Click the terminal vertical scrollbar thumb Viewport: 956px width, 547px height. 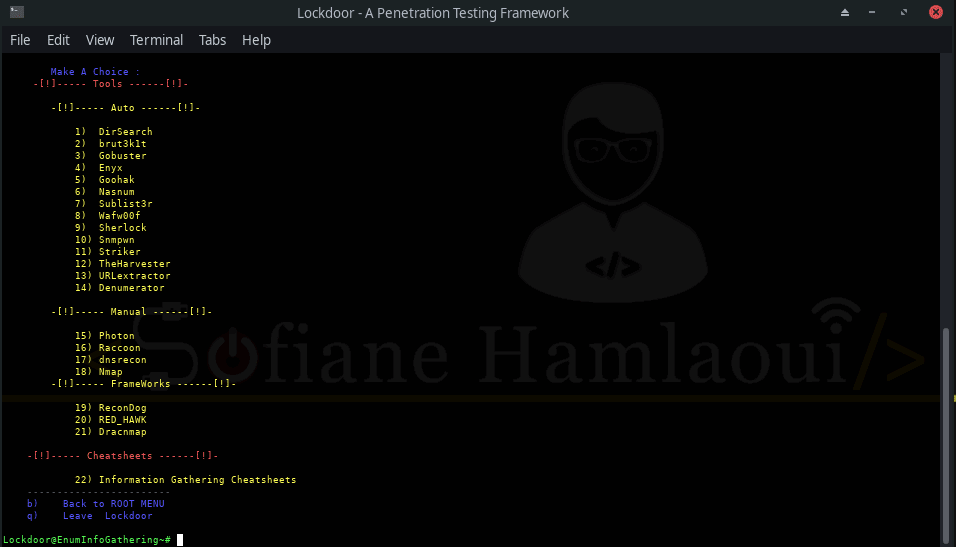[946, 434]
